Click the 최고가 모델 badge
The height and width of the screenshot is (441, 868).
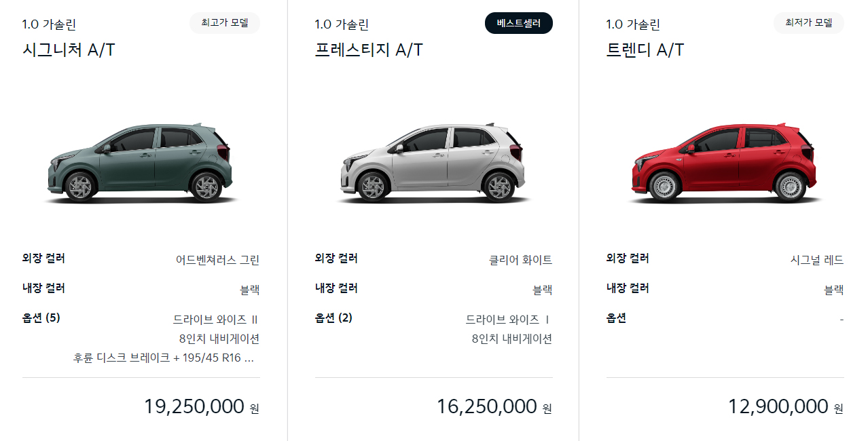(224, 22)
